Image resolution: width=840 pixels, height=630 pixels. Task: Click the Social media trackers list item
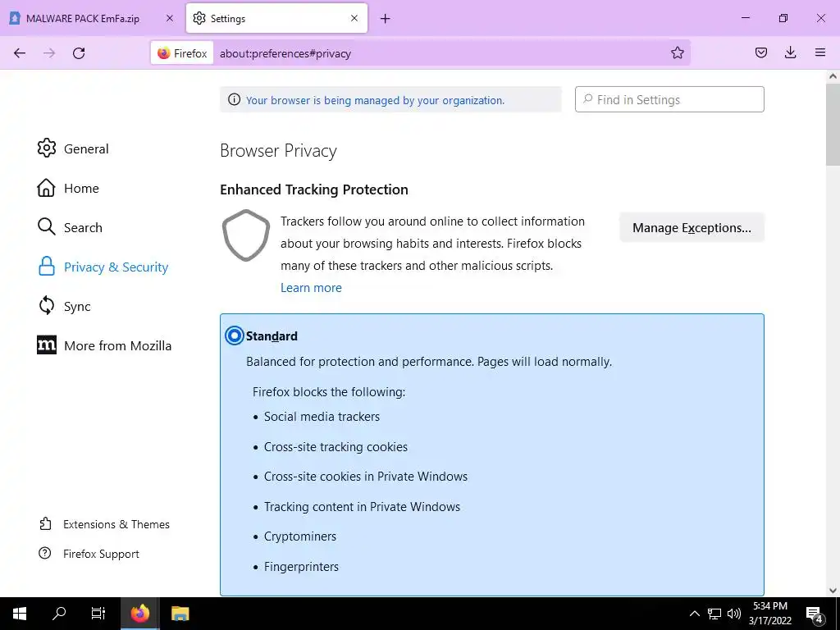tap(322, 417)
